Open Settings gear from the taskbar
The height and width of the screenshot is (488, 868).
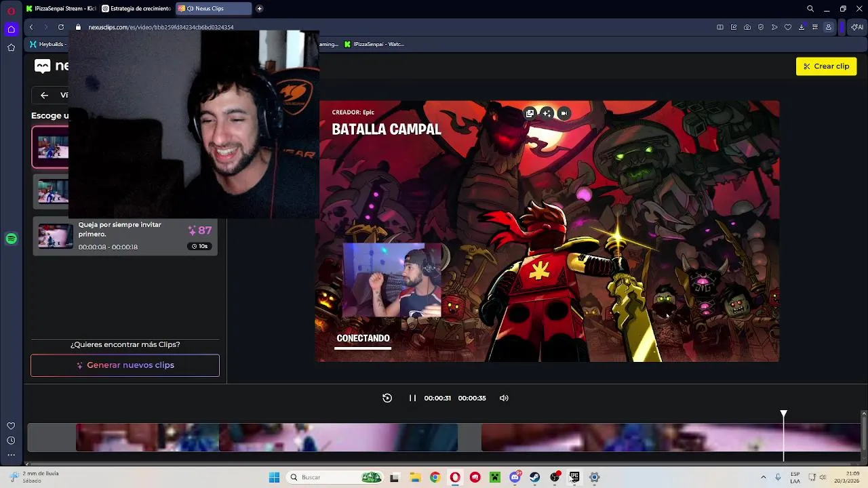pos(595,477)
